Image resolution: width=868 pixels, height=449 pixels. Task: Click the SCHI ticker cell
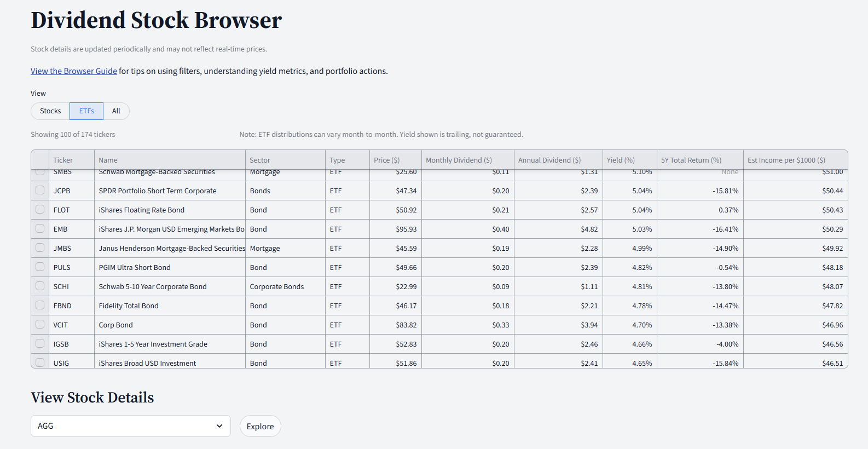pos(72,286)
